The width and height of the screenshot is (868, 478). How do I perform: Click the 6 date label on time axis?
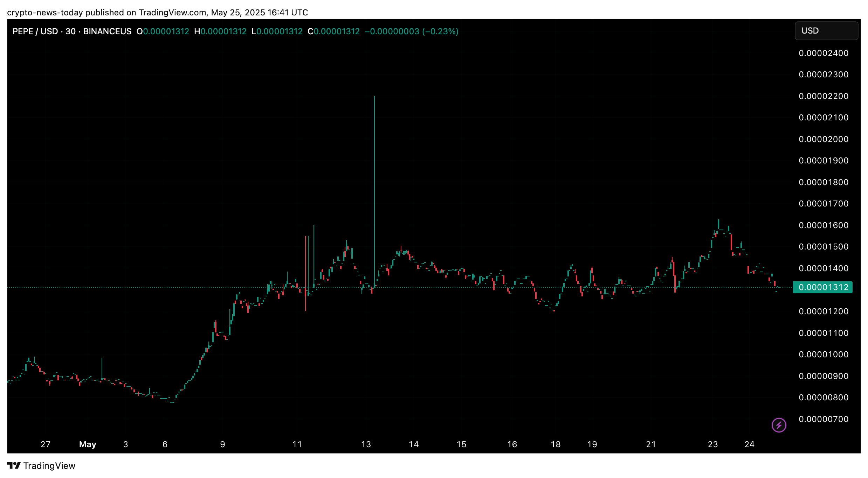click(165, 444)
